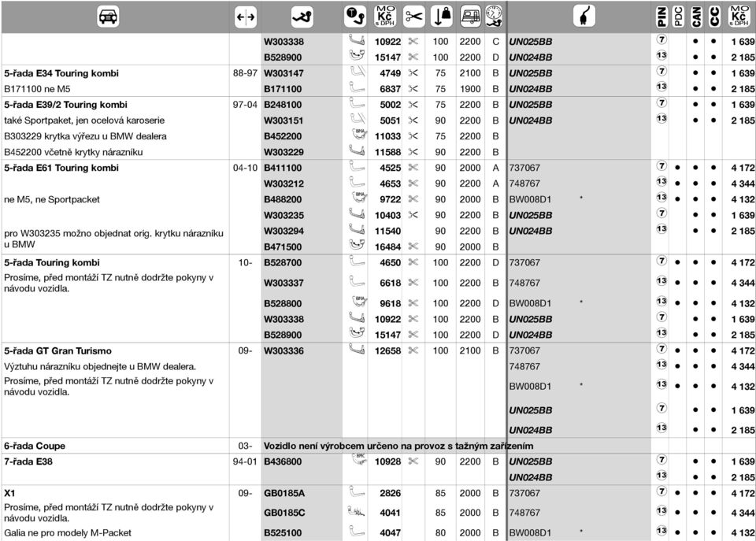Click the scissors icon in B436800 row
This screenshot has width=756, height=541.
[413, 461]
